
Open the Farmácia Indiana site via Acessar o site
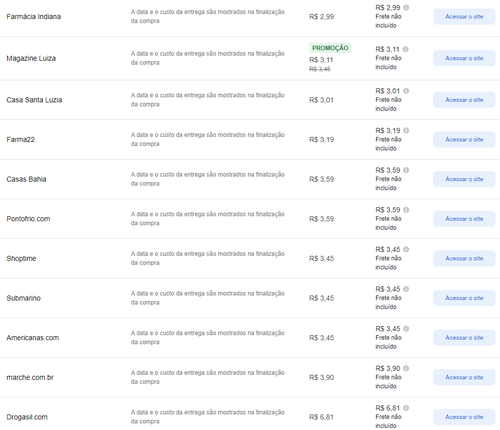(464, 17)
